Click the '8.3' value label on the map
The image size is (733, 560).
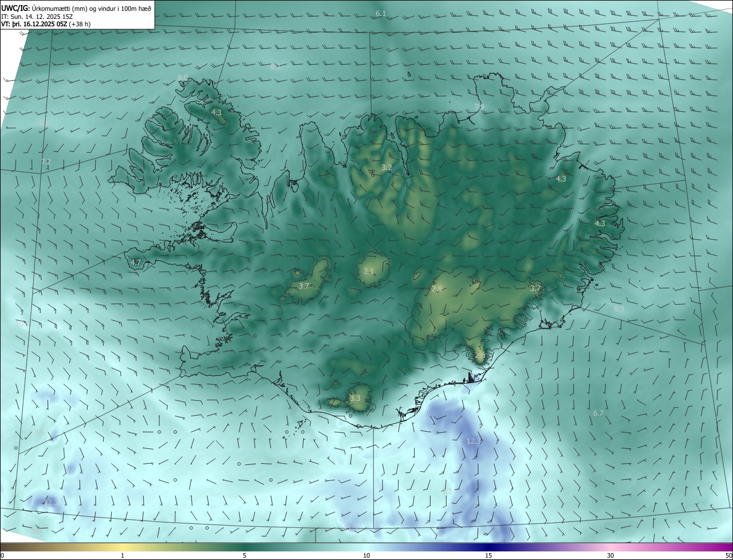tap(619, 309)
